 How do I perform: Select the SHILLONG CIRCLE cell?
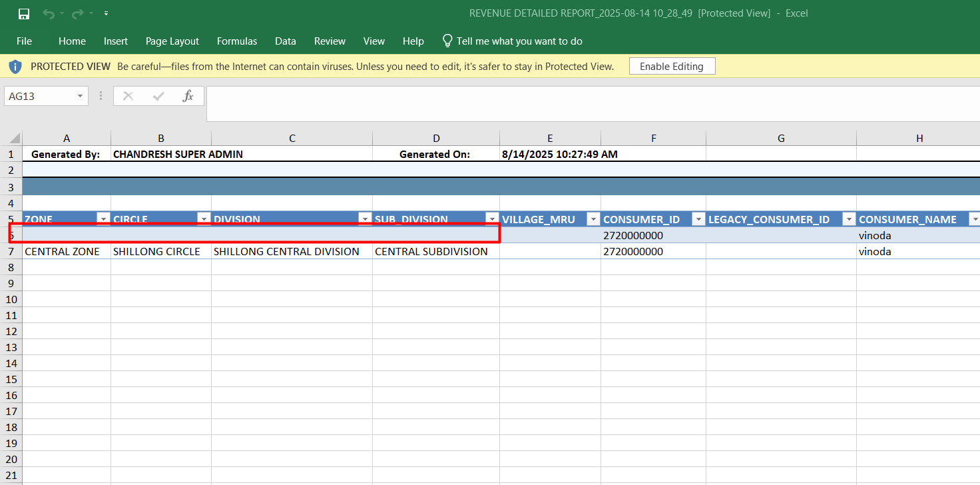point(160,252)
